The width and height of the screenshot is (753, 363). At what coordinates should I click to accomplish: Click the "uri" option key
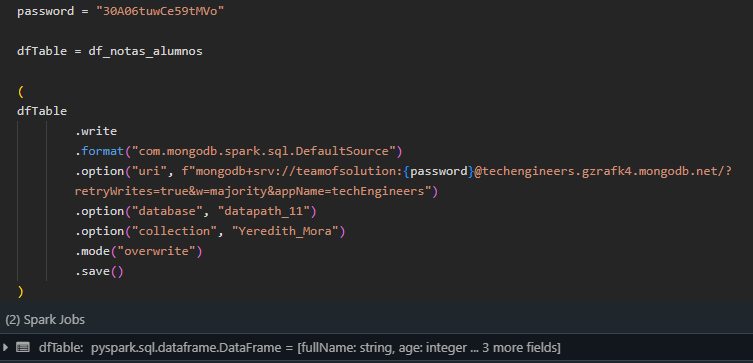149,171
